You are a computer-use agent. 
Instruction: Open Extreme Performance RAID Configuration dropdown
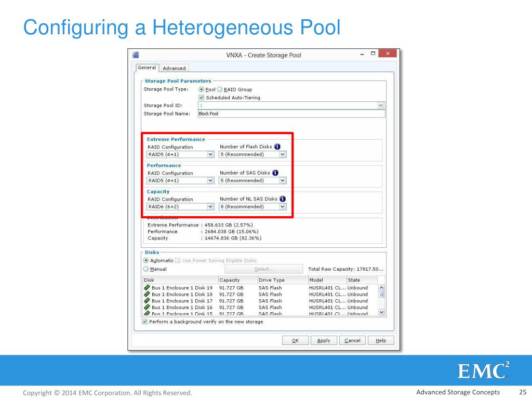[x=210, y=154]
